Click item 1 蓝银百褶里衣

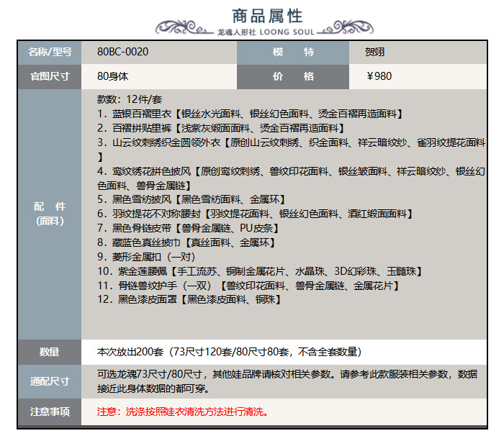[x=249, y=114]
